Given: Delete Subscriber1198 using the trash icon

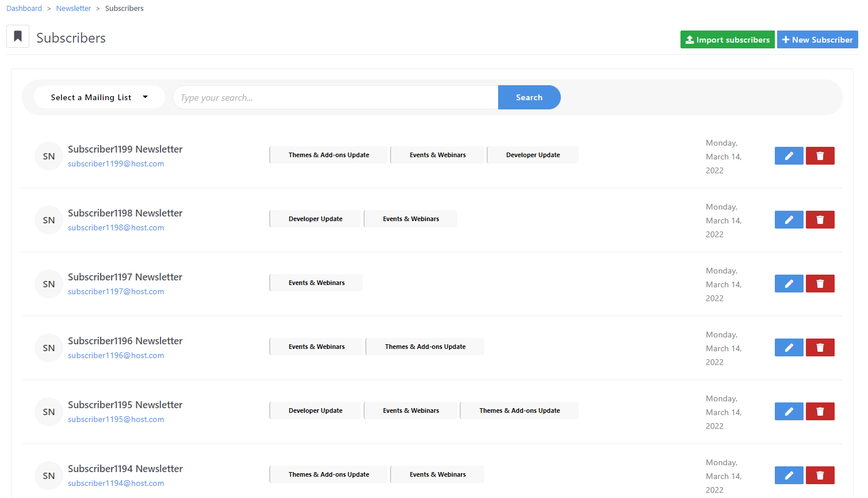Looking at the screenshot, I should 820,219.
